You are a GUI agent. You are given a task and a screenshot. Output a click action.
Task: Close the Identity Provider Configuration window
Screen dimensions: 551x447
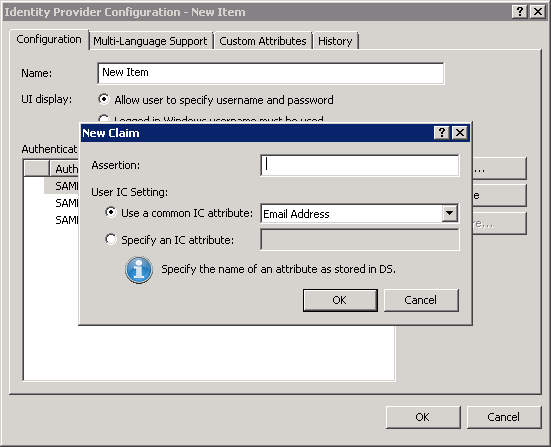pyautogui.click(x=538, y=12)
